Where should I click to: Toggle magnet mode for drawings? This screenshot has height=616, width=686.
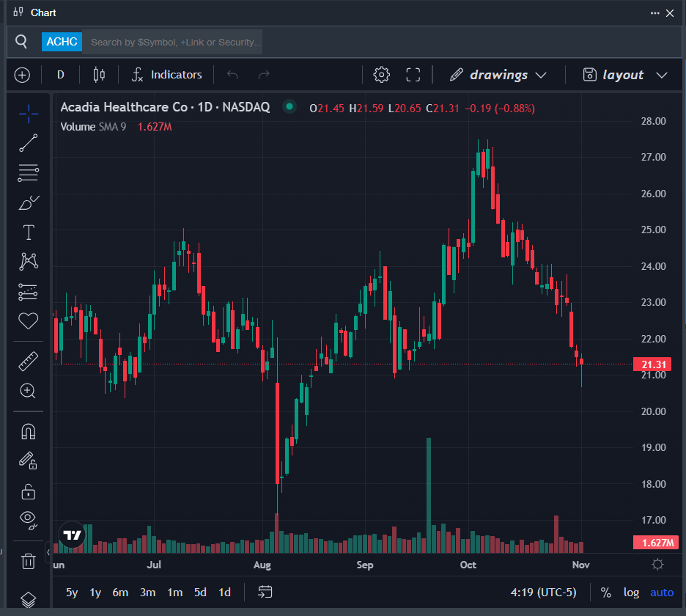pos(28,430)
